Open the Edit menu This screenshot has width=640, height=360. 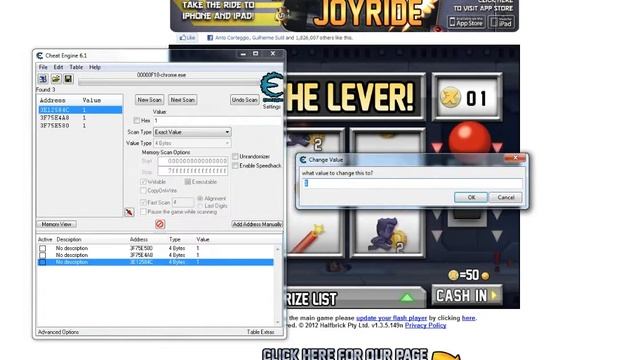point(58,67)
